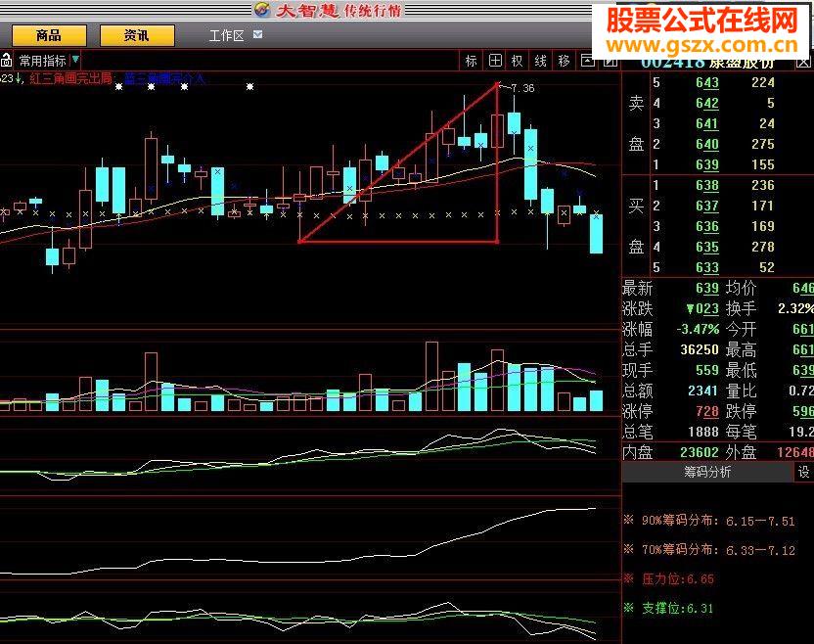Select buy level 4 price 635
Viewport: 814px width, 644px height.
[x=707, y=247]
